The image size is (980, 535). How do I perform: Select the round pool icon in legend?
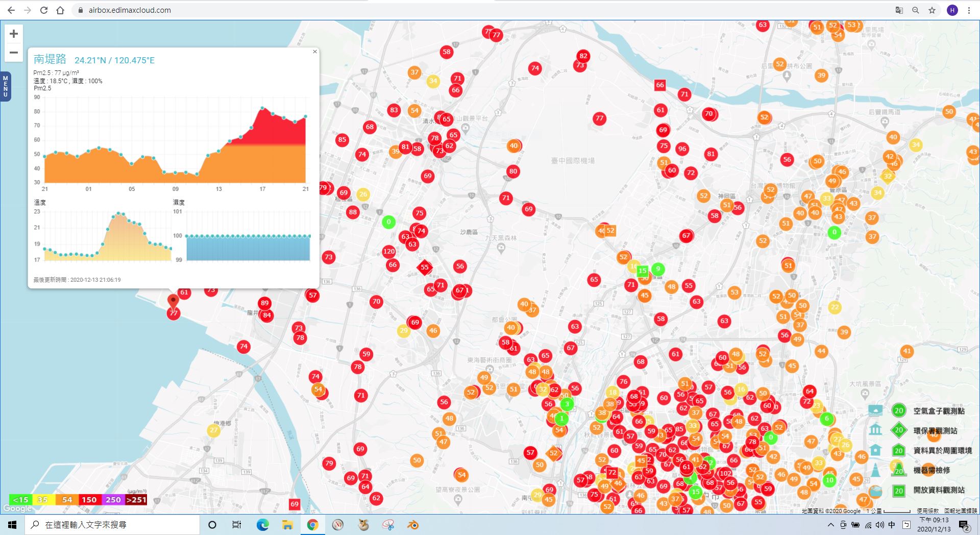(x=875, y=491)
